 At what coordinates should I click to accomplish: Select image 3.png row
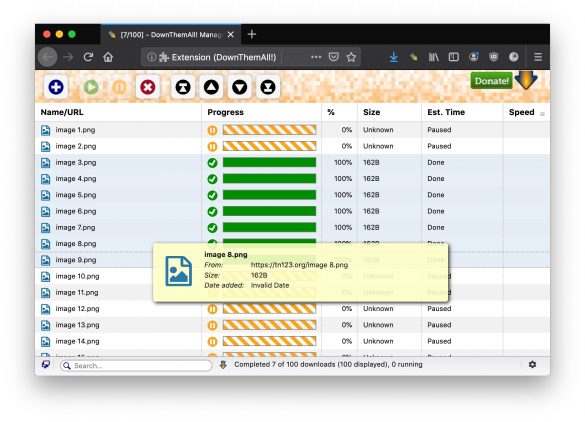292,162
